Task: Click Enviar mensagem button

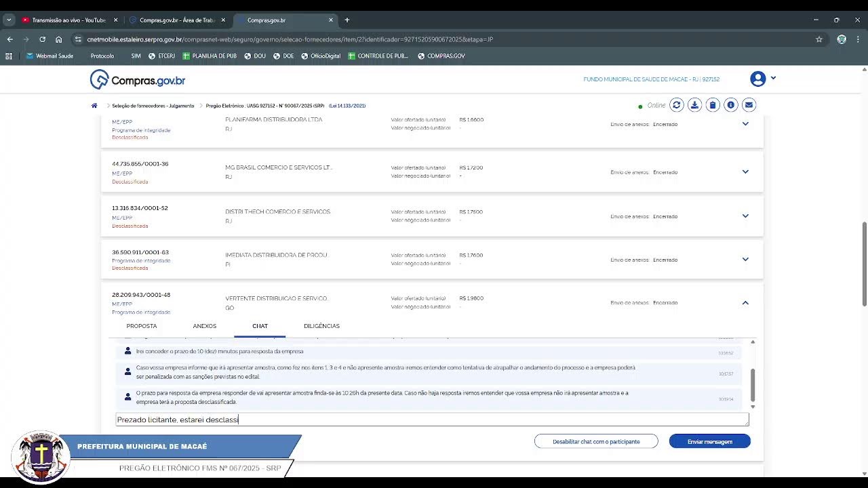Action: pos(709,441)
